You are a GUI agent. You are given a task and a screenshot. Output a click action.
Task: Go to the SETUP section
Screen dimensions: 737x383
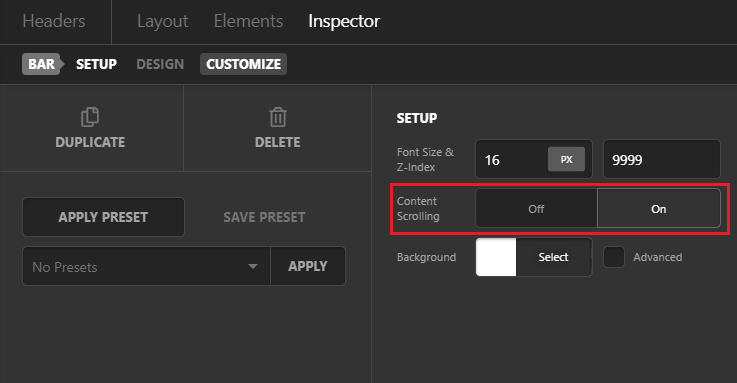(x=96, y=64)
